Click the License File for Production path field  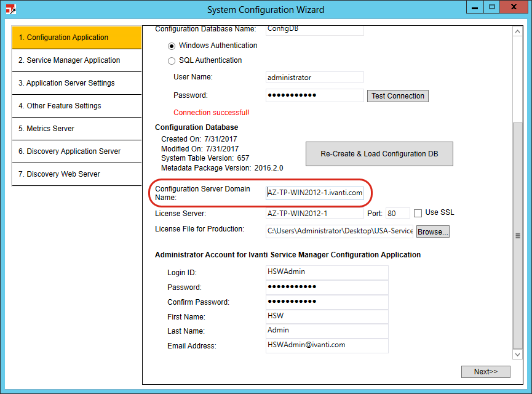(x=339, y=231)
